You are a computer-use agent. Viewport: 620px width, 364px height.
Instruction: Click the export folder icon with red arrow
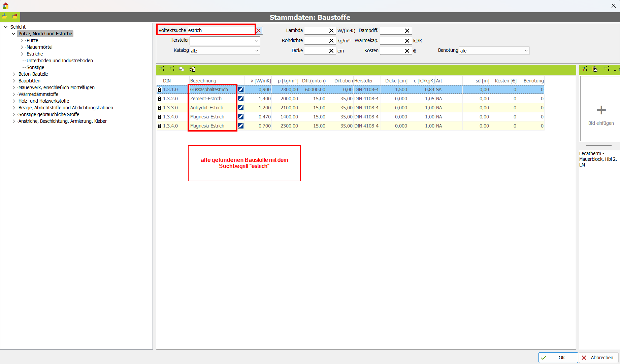pyautogui.click(x=15, y=16)
